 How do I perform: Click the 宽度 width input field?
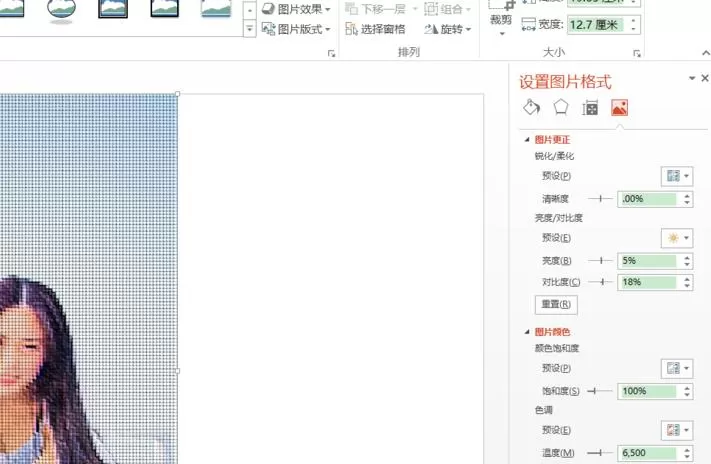tap(597, 24)
